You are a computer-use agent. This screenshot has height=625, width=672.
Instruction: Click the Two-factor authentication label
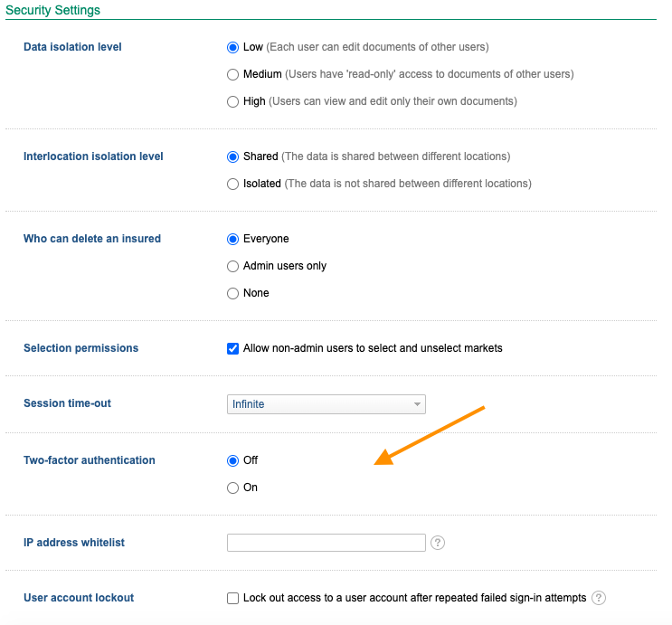(x=89, y=460)
